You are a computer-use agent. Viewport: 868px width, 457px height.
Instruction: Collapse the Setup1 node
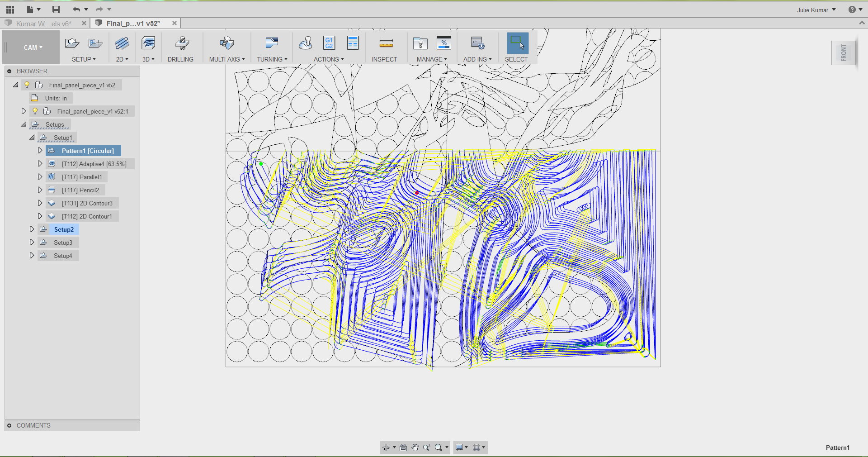point(32,137)
